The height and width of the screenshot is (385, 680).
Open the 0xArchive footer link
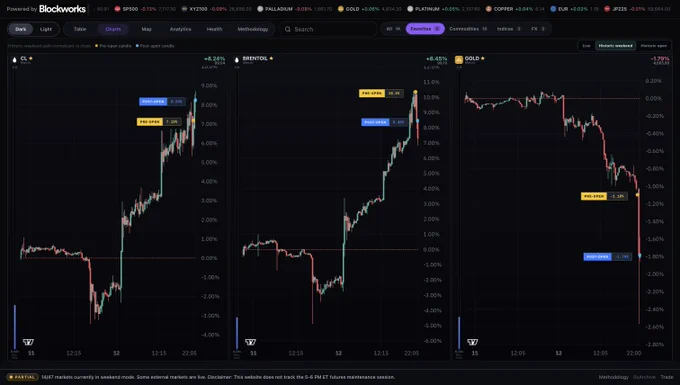point(644,377)
